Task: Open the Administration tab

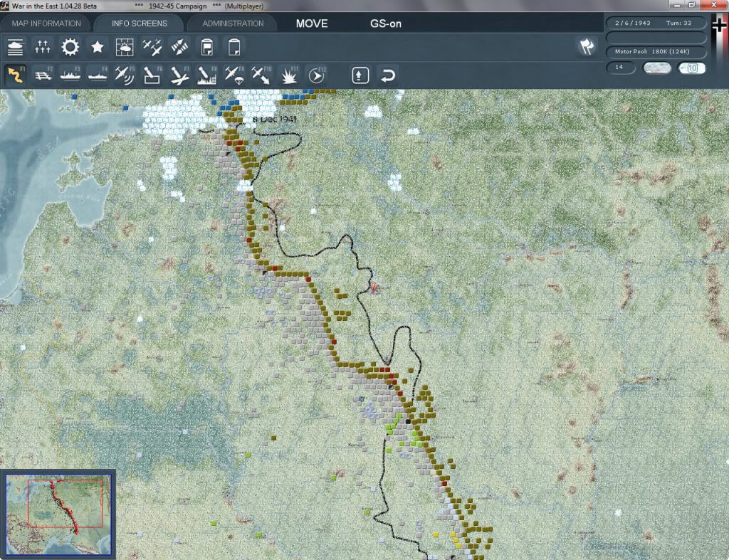Action: (233, 23)
